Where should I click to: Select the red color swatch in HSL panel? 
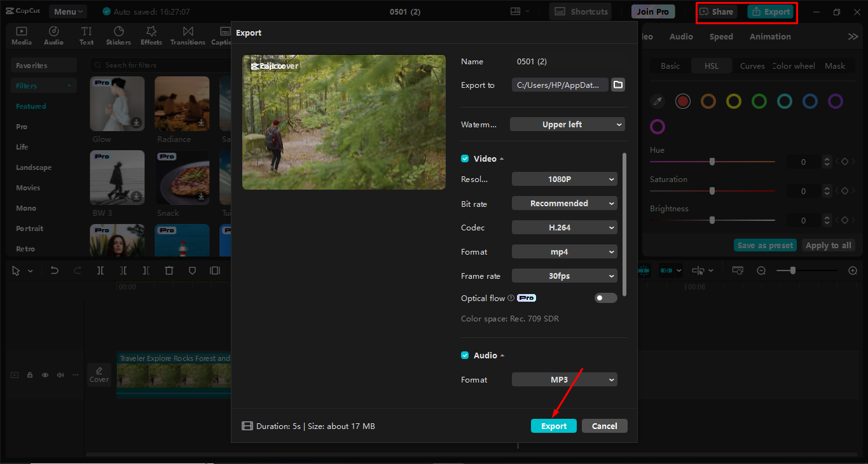682,101
